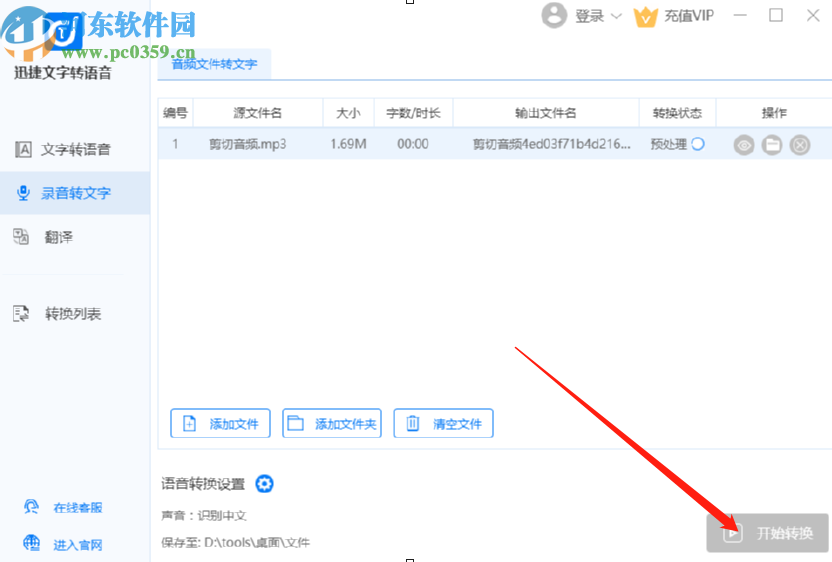Click the 文字转语音 icon in the sidebar
Viewport: 832px width, 562px height.
point(23,150)
